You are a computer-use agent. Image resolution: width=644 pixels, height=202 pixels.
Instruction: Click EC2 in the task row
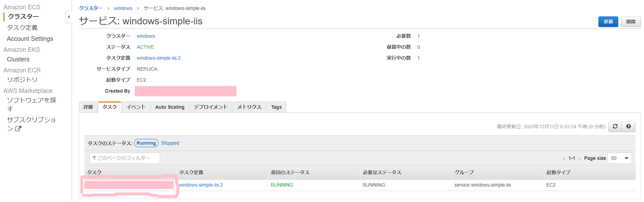[x=551, y=185]
